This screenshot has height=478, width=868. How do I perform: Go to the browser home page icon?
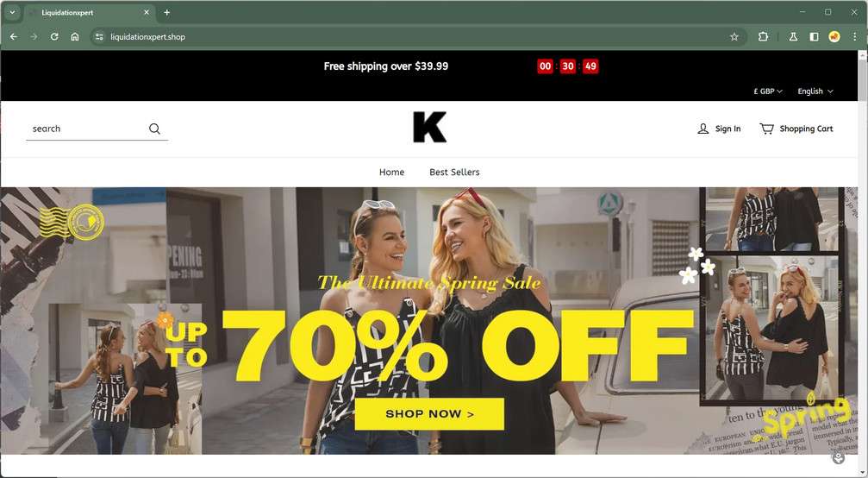75,36
